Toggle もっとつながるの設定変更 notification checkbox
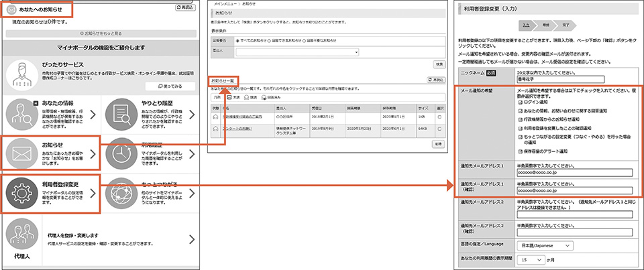Screen dimensions: 644x270 521,136
